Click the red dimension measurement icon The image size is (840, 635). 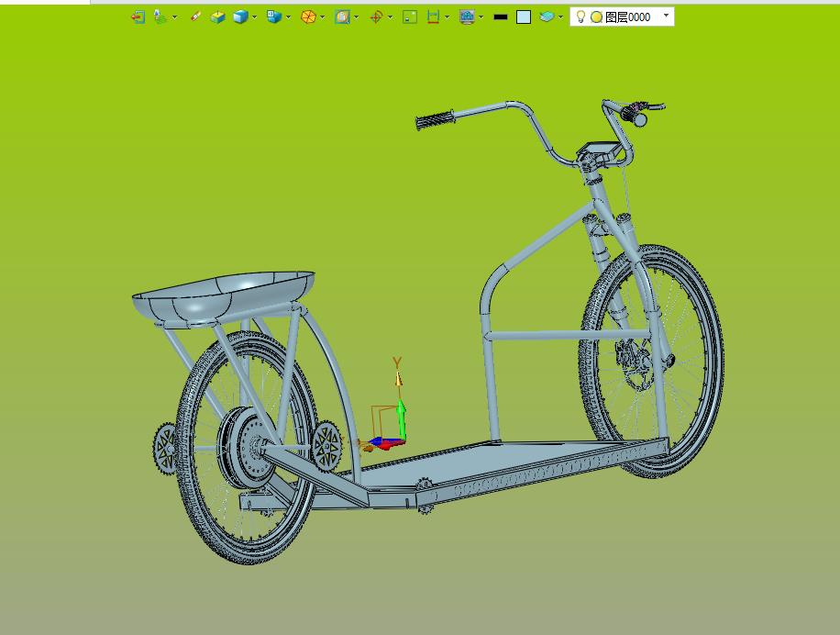click(433, 17)
